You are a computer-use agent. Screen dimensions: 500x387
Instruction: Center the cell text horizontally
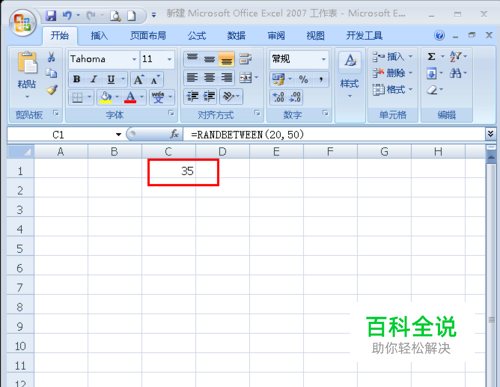tap(209, 78)
